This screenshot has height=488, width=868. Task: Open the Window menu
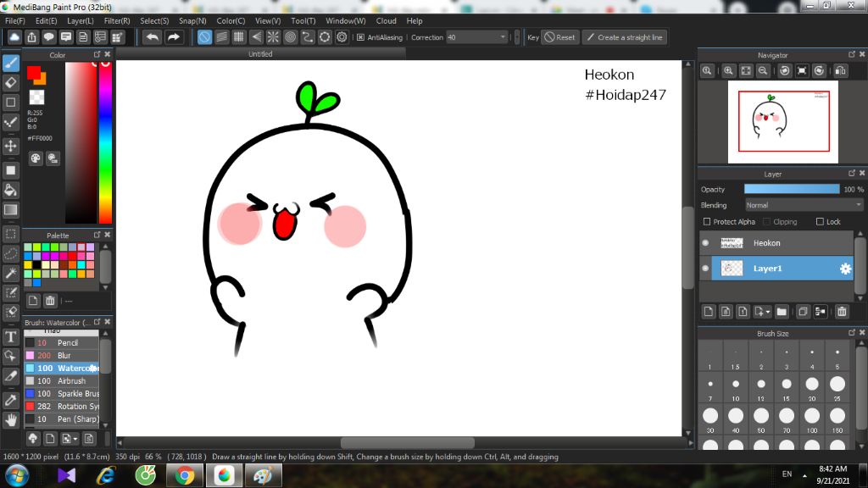coord(346,21)
